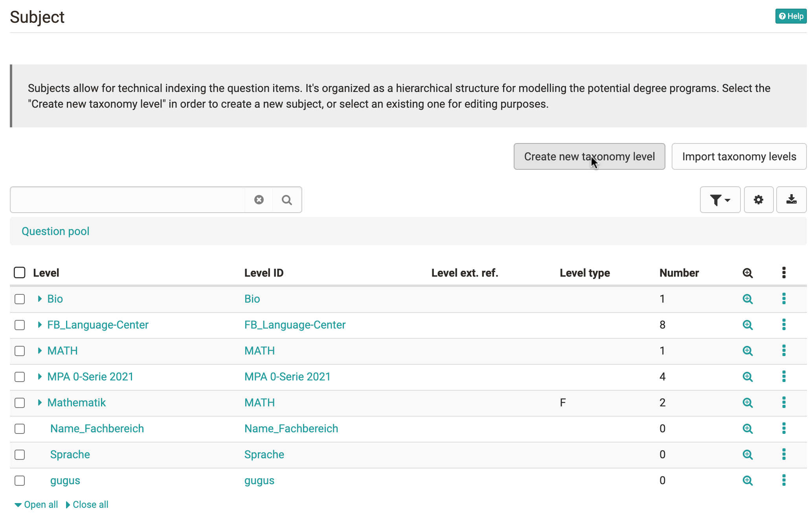Open three-dot actions menu for MATH row
Screen dimensions: 812x518
pyautogui.click(x=784, y=351)
